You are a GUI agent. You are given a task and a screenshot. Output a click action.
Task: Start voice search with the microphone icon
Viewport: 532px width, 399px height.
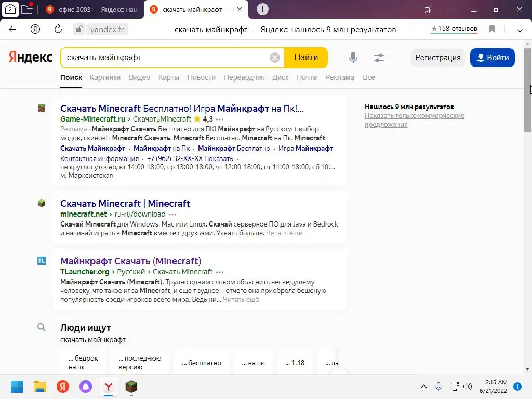[353, 58]
